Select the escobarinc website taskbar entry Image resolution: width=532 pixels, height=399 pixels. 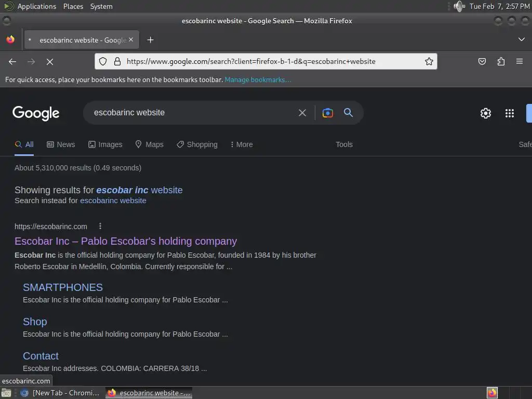click(x=149, y=393)
